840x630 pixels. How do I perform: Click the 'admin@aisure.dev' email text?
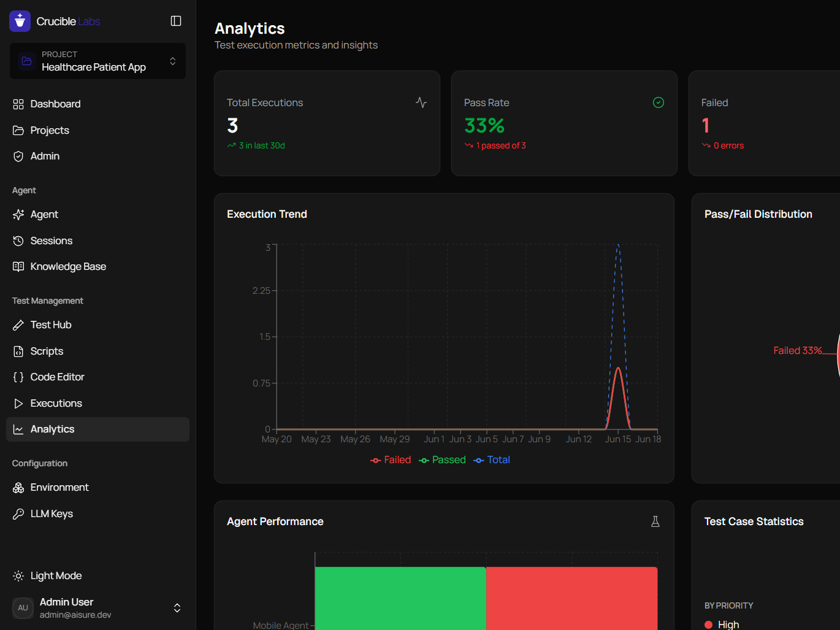(x=75, y=615)
